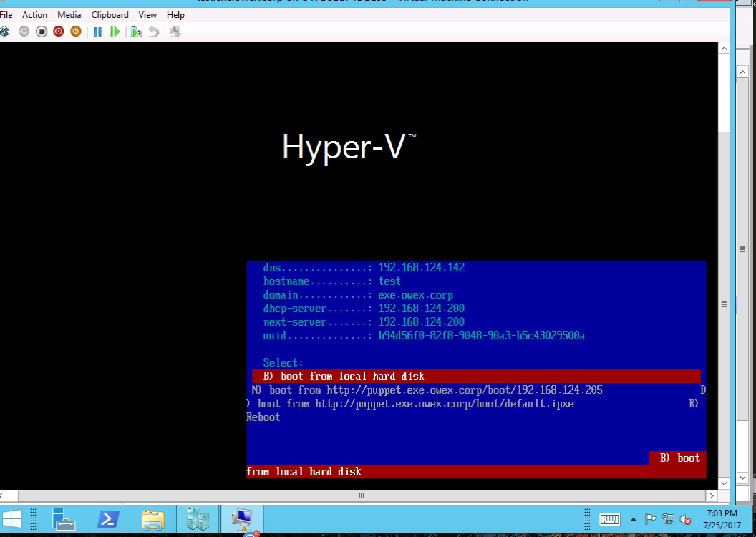Turn off the VM with the black stop icon
The height and width of the screenshot is (537, 756).
(42, 32)
